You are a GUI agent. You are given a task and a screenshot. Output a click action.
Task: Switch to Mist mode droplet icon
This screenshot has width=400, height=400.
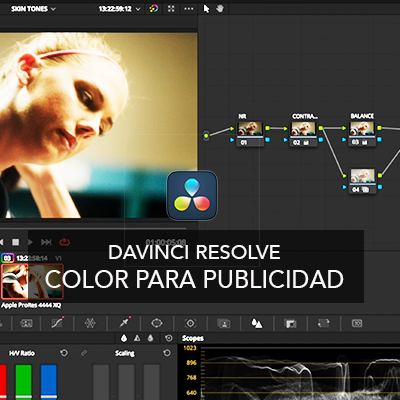pos(151,338)
